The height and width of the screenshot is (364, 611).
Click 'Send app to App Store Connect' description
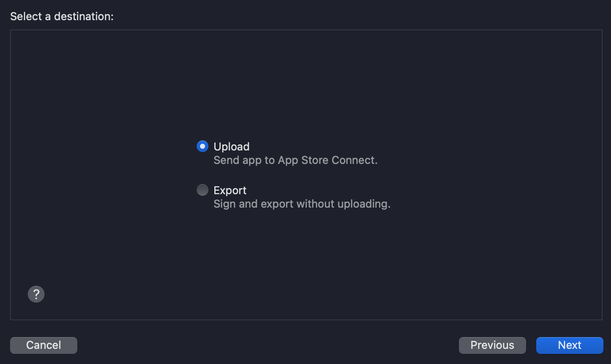(x=295, y=160)
